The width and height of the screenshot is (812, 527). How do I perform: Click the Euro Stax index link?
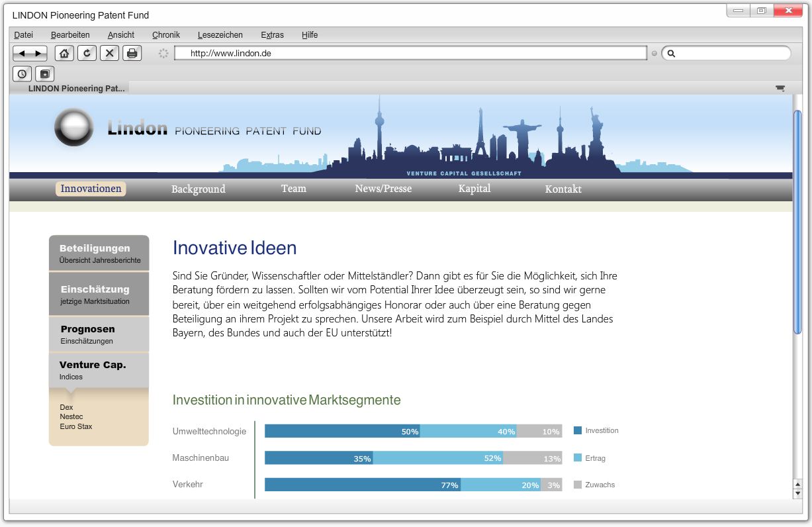click(76, 426)
